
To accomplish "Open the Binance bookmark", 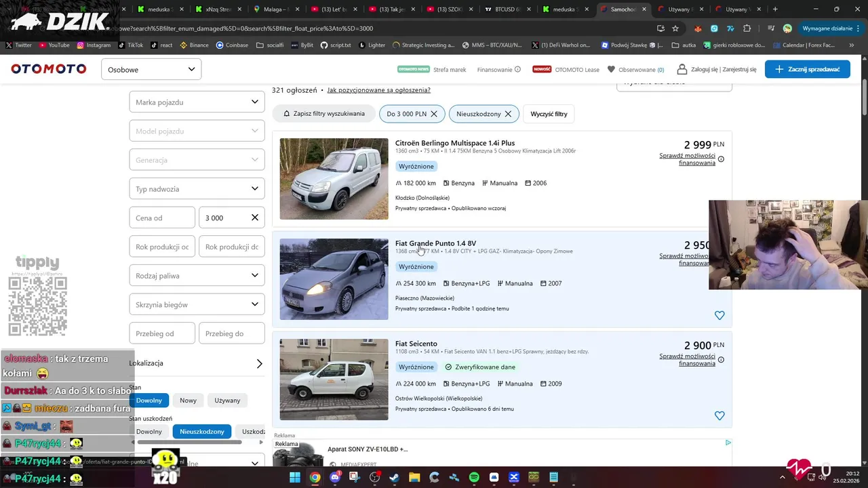I will [194, 45].
